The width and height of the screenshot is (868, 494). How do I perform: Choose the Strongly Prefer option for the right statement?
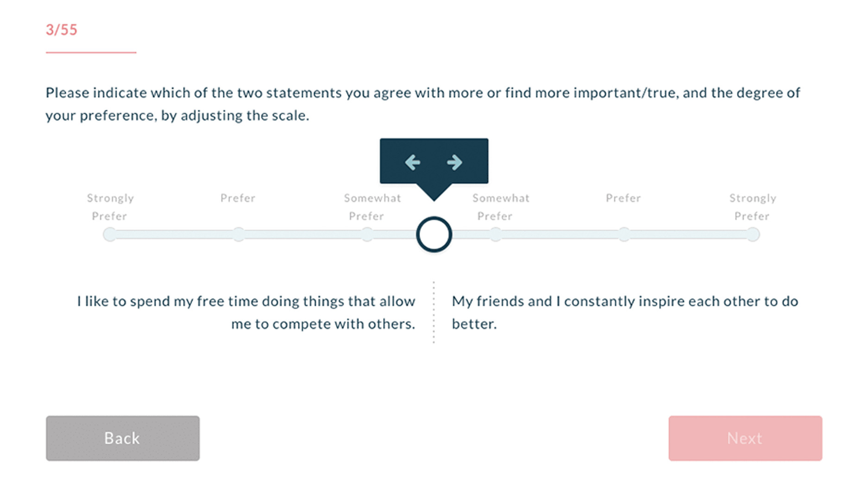[753, 234]
